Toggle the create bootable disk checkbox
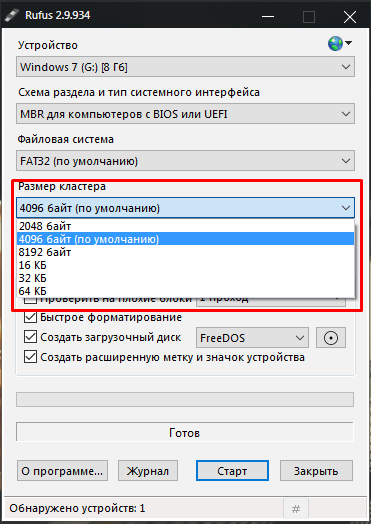Image resolution: width=371 pixels, height=524 pixels. (30, 337)
